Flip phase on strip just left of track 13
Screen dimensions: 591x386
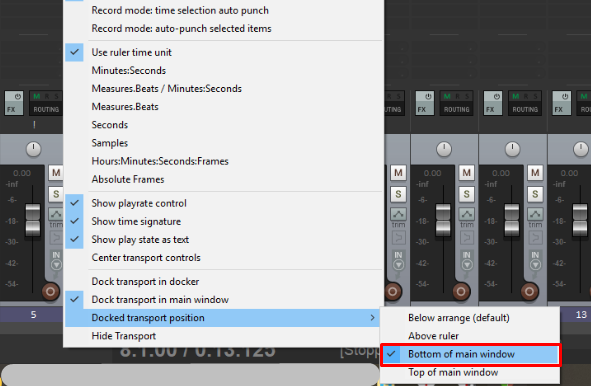point(535,237)
